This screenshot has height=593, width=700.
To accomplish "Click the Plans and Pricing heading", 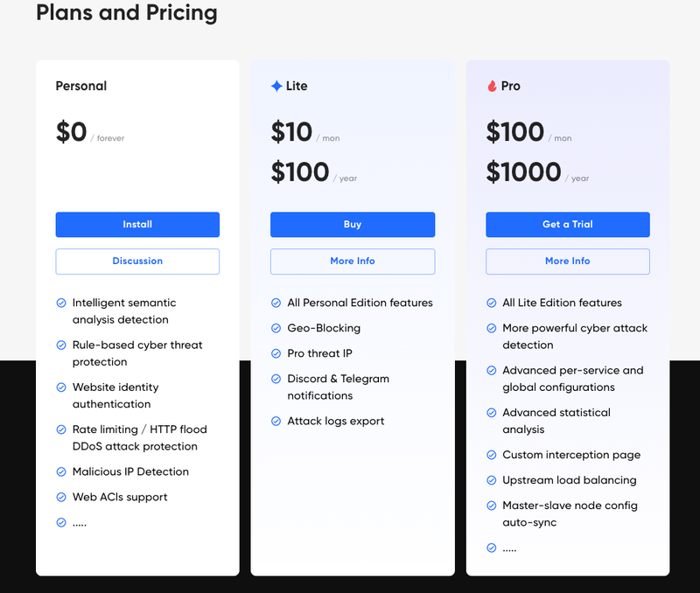I will pos(127,12).
